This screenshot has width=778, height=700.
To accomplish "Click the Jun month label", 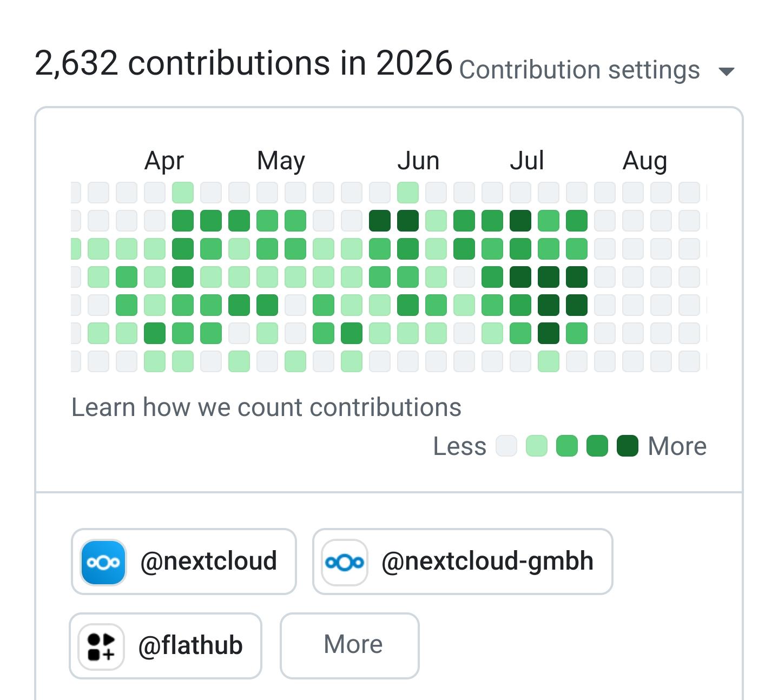I will click(418, 161).
